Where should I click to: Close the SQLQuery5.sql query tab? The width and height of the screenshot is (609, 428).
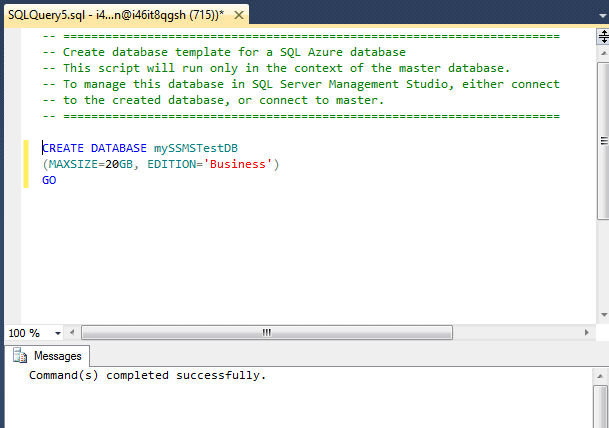239,15
